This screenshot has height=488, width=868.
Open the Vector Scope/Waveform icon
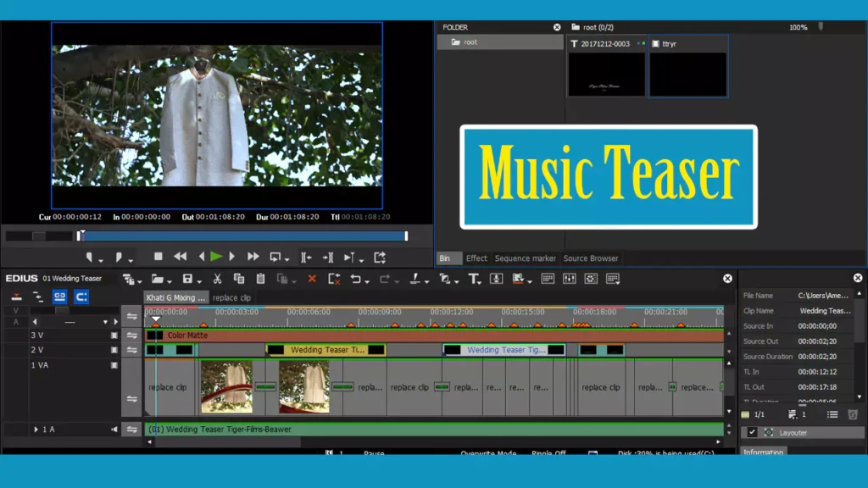tap(591, 279)
